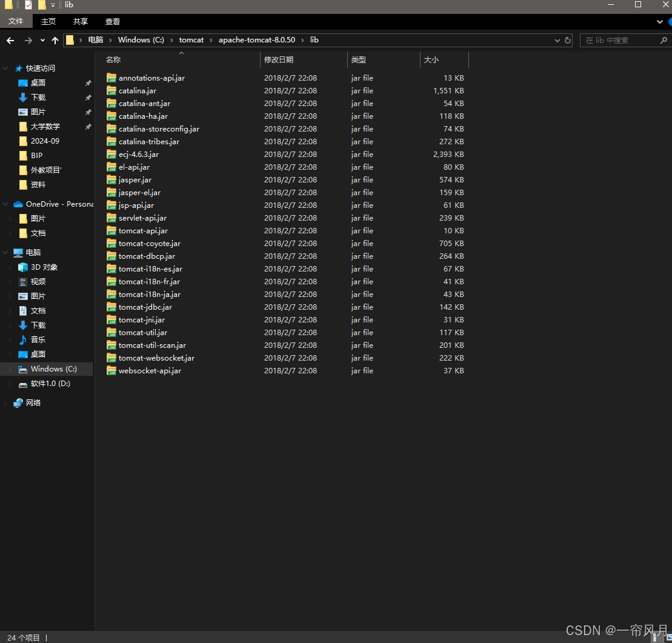Go back with the back arrow
Viewport: 672px width, 643px height.
pos(10,40)
